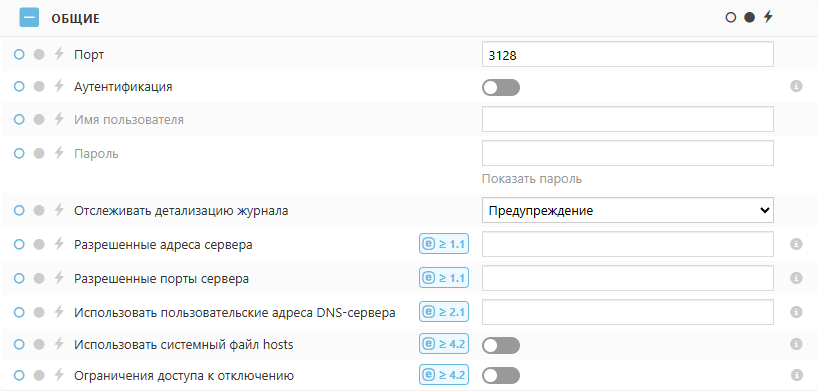Click the пользовательские адреса DNS-сервера input field
Screen dimensions: 818x391
628,312
